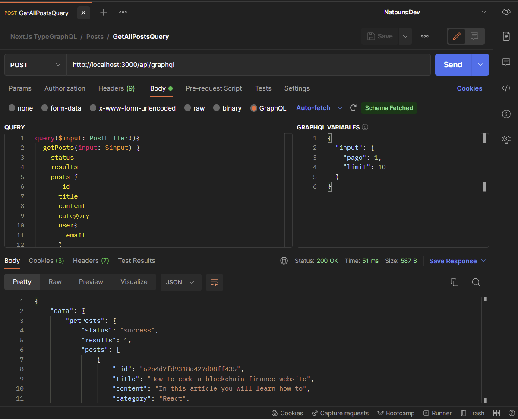Toggle word wrap in response body

pos(215,282)
